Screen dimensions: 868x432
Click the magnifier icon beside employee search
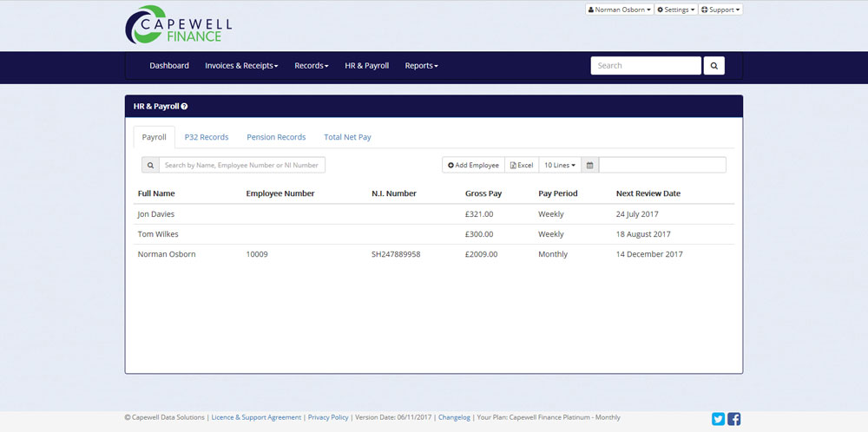point(150,165)
